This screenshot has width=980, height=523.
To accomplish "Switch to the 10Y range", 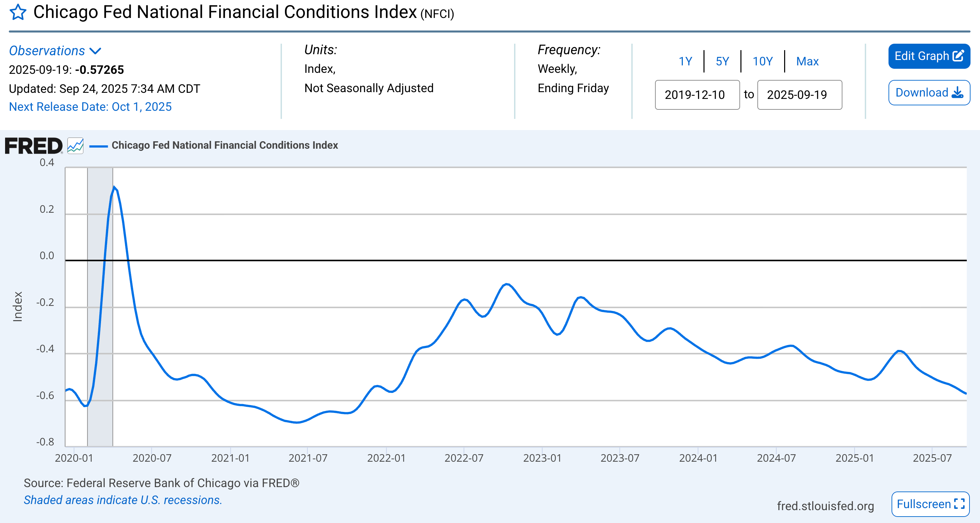I will [x=762, y=61].
